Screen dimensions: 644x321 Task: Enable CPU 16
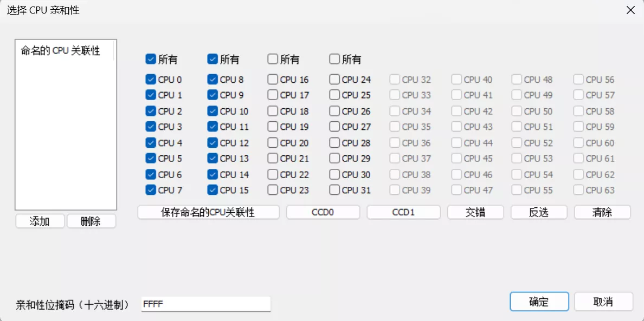pos(273,79)
